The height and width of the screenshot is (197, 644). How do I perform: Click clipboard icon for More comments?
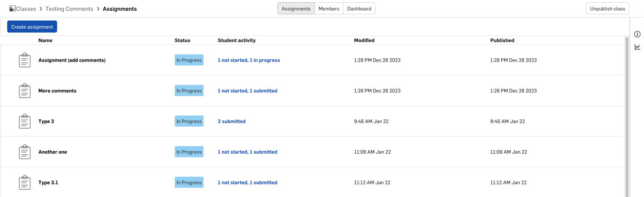(x=25, y=91)
